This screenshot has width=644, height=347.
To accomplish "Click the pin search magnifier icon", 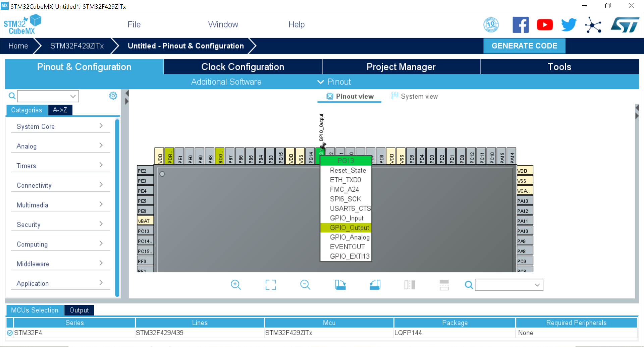I will click(469, 285).
